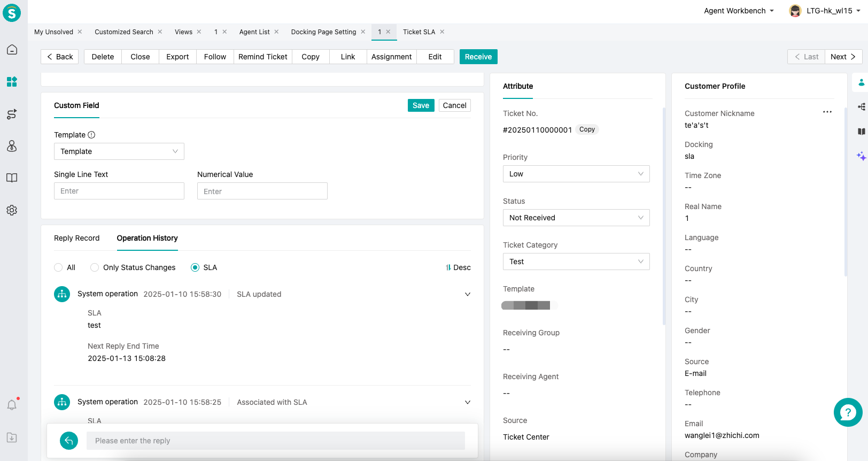The height and width of the screenshot is (461, 868).
Task: Close the Docking Page Setting tab
Action: click(363, 32)
